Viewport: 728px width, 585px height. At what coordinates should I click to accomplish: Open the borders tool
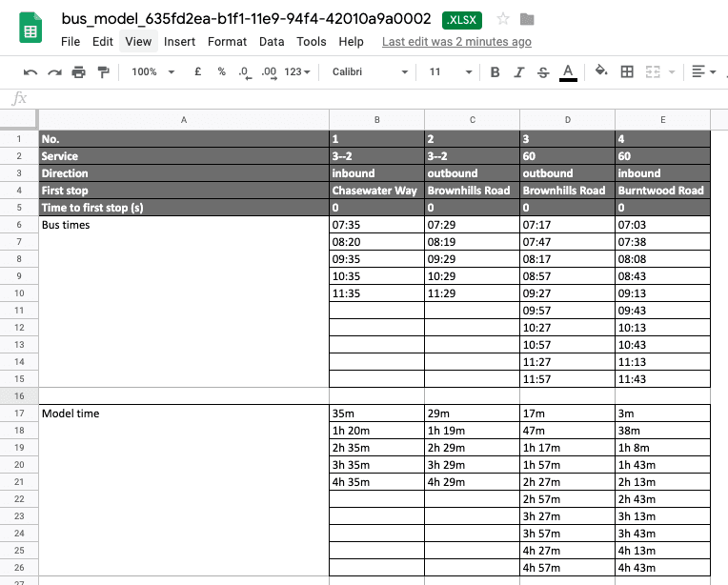pyautogui.click(x=627, y=72)
